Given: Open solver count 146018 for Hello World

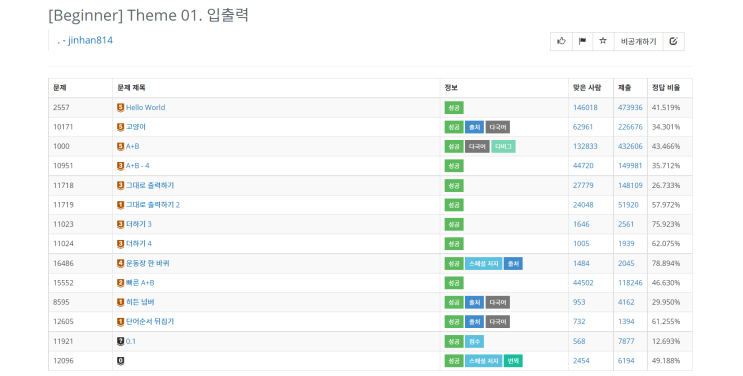Looking at the screenshot, I should 585,108.
